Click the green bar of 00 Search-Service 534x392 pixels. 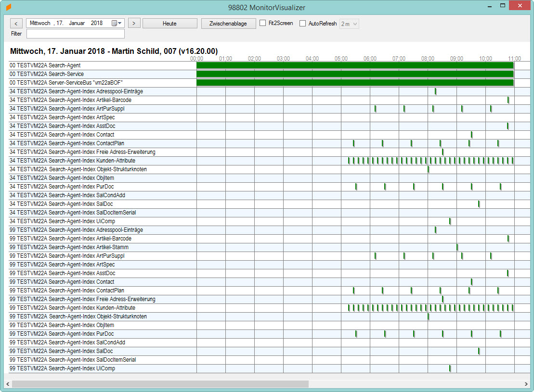tap(355, 74)
